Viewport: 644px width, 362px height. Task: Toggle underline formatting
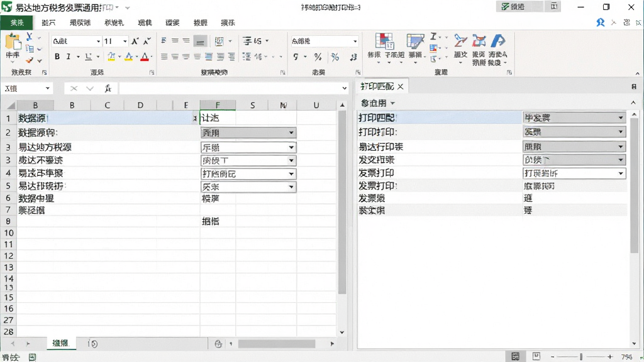[88, 57]
